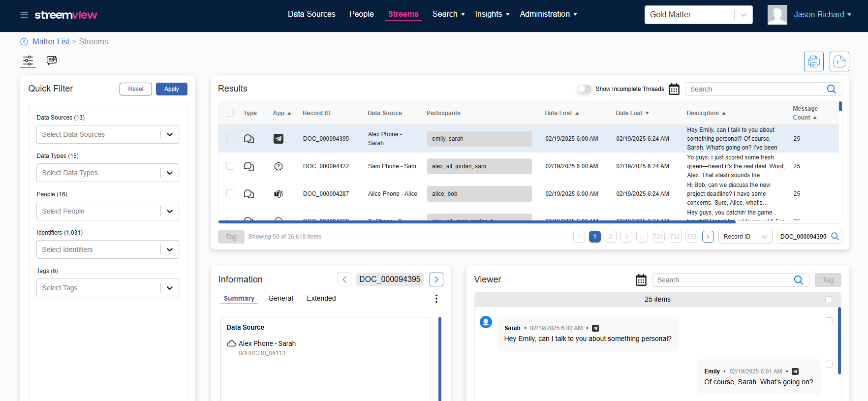
Task: Click the Results search magnifier icon
Action: 832,89
